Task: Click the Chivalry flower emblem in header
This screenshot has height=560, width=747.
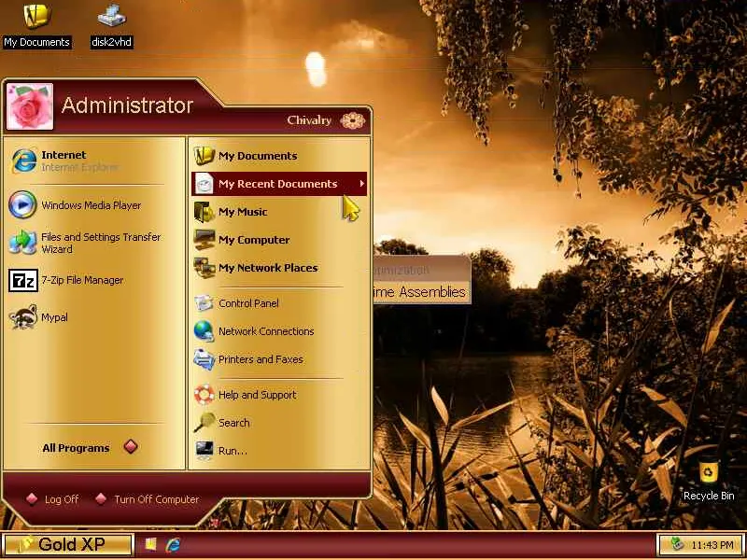Action: tap(353, 120)
